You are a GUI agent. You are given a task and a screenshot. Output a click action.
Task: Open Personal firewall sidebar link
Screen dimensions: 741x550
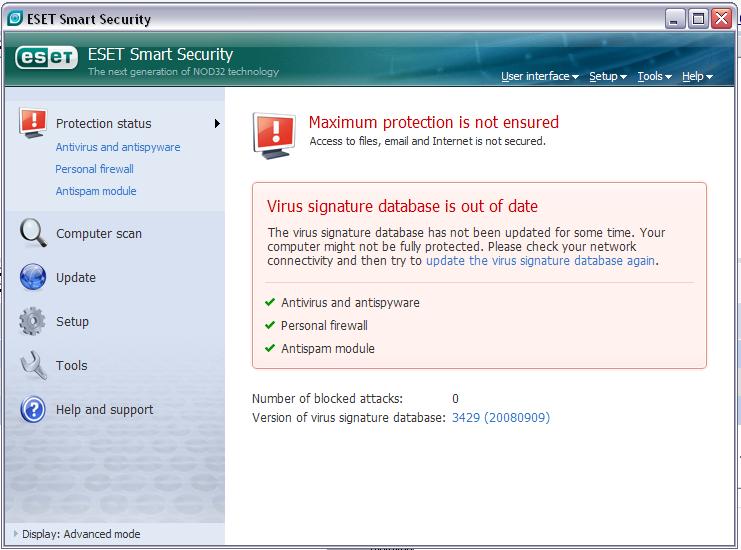pyautogui.click(x=94, y=169)
